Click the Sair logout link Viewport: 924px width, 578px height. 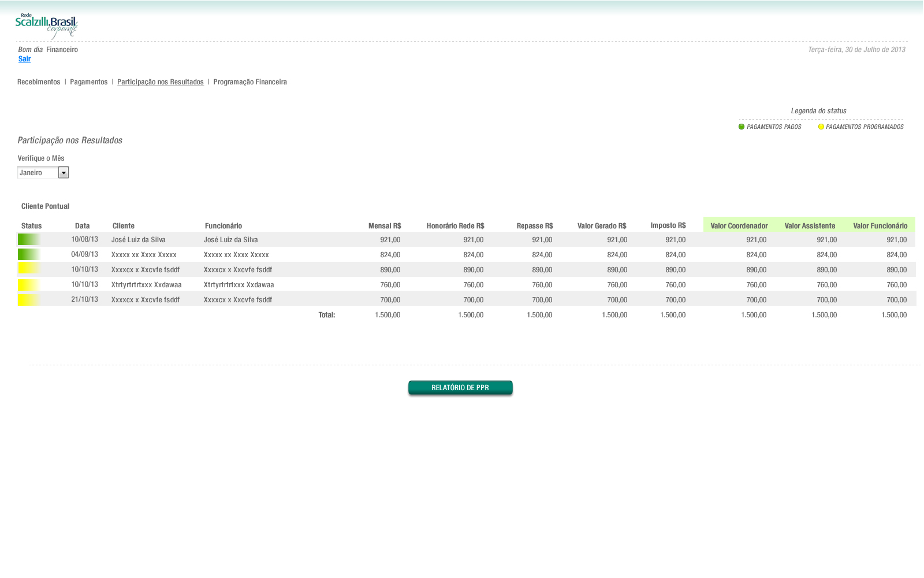[x=24, y=59]
